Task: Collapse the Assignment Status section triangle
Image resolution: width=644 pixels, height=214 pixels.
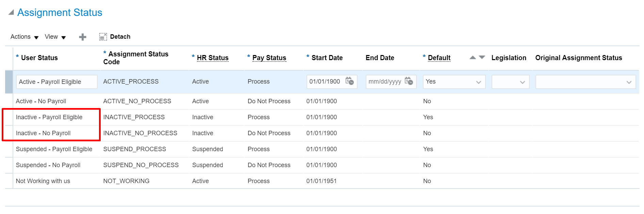Action: (11, 13)
